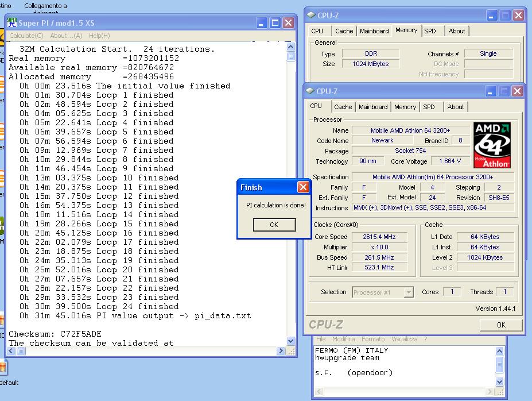Open Visualizza menu in the Notepad window
This screenshot has width=532, height=401.
(x=404, y=339)
